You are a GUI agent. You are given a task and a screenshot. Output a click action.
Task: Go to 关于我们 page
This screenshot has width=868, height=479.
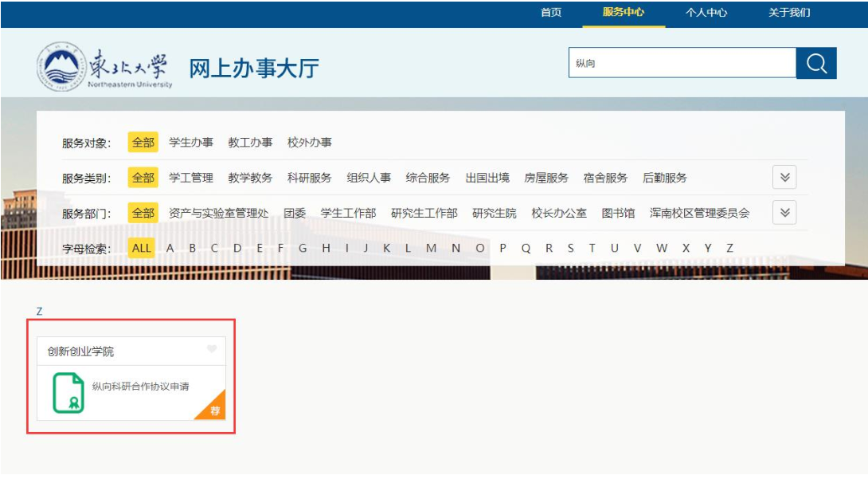pyautogui.click(x=789, y=13)
